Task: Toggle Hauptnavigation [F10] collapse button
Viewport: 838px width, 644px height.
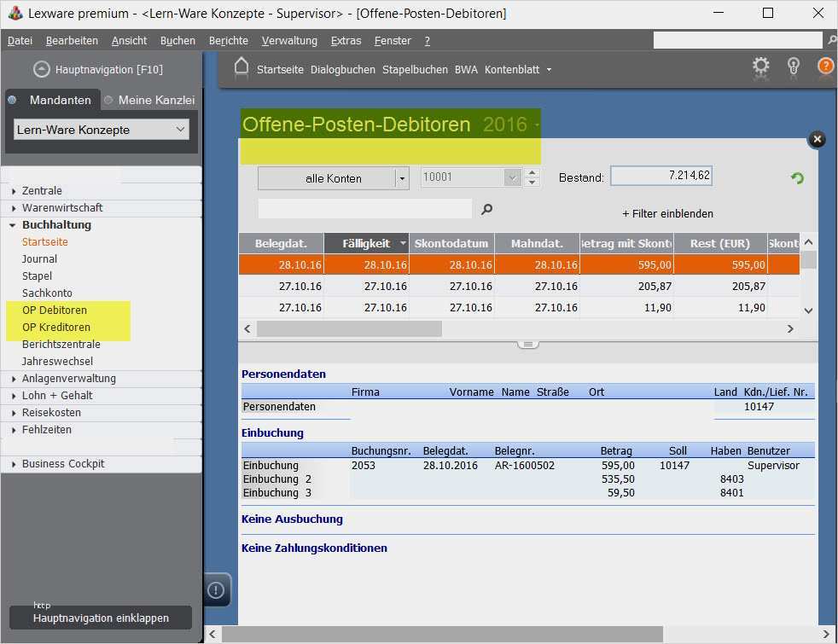Action: coord(41,70)
